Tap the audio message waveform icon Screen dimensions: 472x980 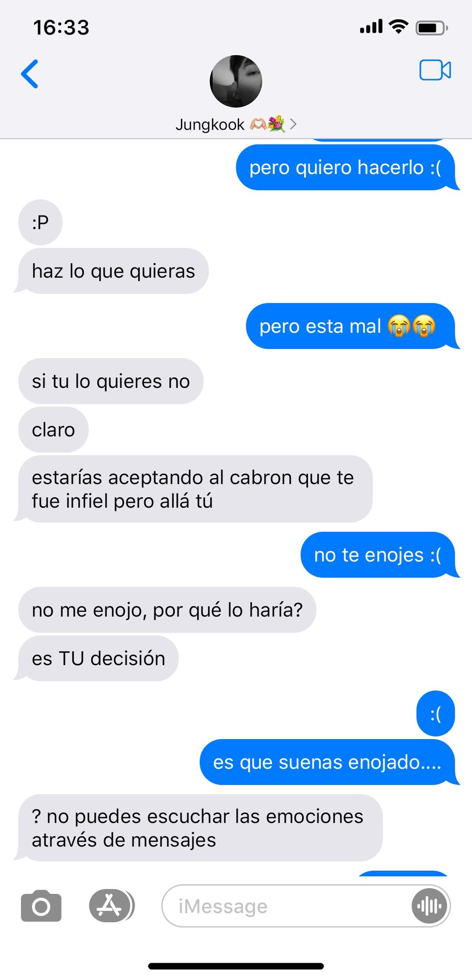(429, 906)
